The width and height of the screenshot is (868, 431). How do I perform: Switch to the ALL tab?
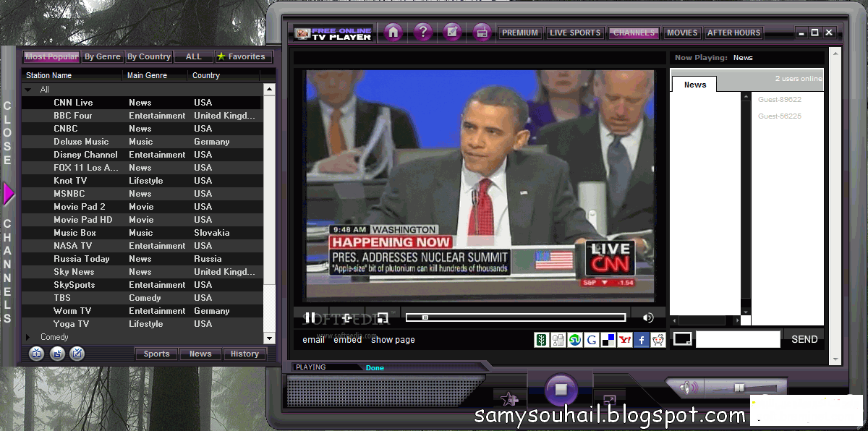194,56
